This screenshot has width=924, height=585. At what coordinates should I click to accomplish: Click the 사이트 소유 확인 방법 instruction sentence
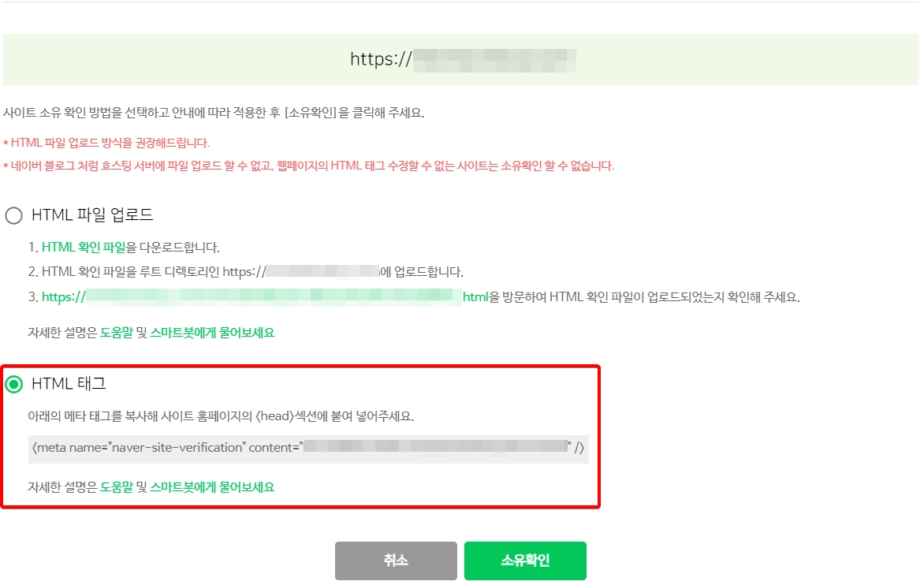tap(214, 113)
